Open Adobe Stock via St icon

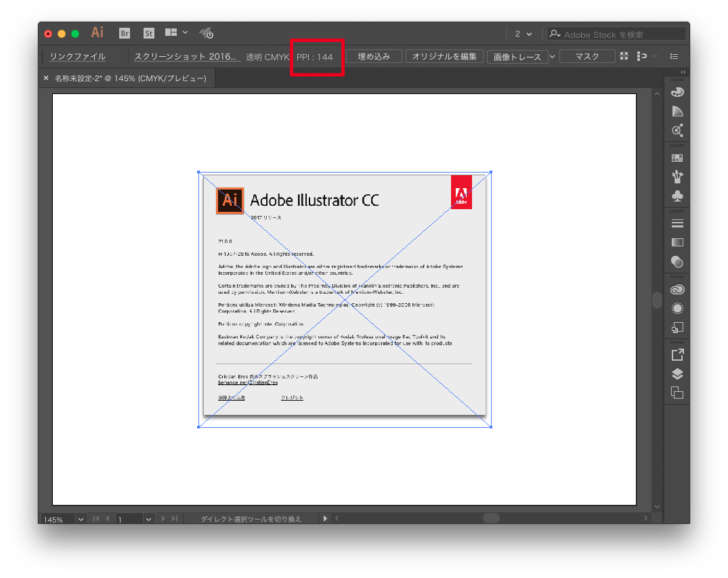(148, 33)
